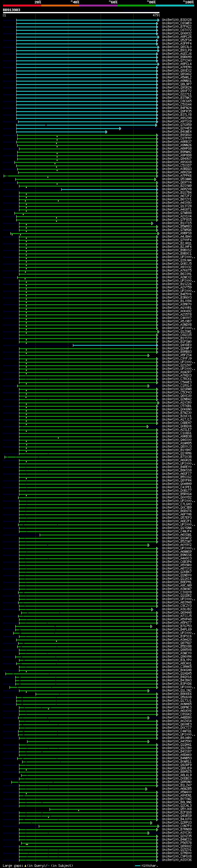Screen dimensions: 197x868
Task: Click the ~40% legend label
Action: click(75, 2)
